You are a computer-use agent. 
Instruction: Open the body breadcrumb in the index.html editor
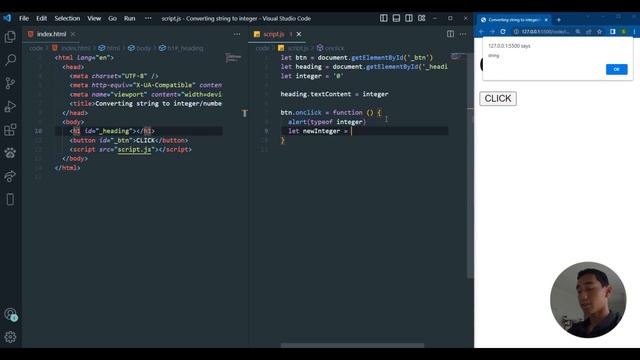coord(140,48)
